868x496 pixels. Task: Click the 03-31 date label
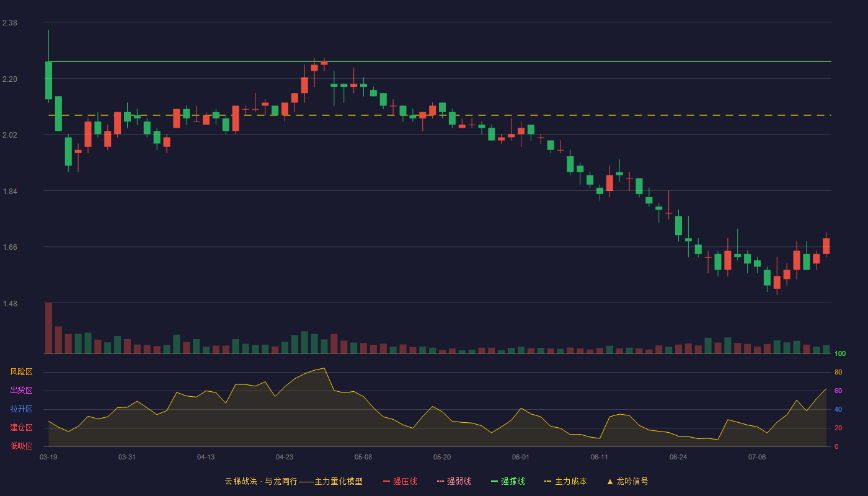click(x=127, y=457)
